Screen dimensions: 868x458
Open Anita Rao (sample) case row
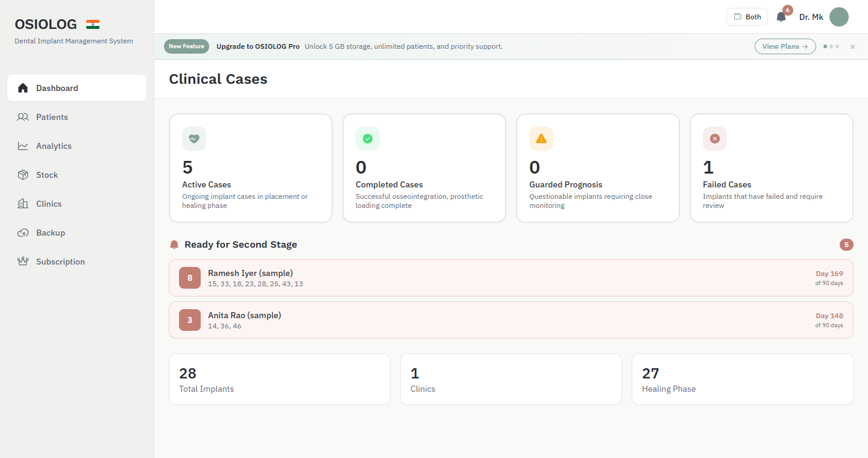[511, 320]
